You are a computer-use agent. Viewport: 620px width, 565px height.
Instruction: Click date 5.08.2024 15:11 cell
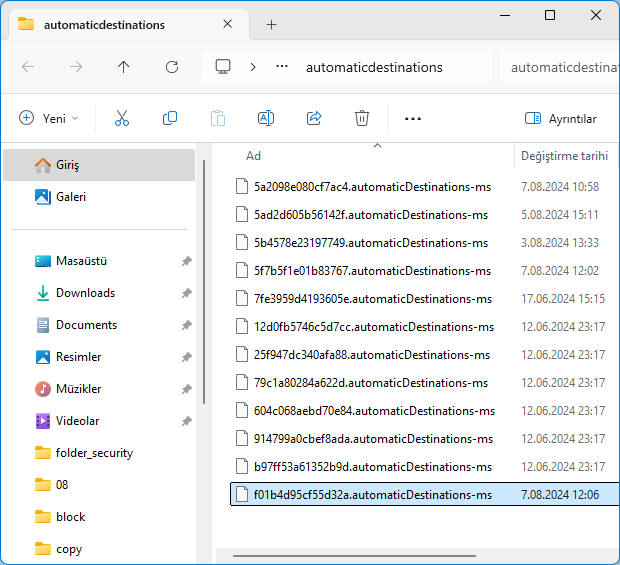pos(560,215)
